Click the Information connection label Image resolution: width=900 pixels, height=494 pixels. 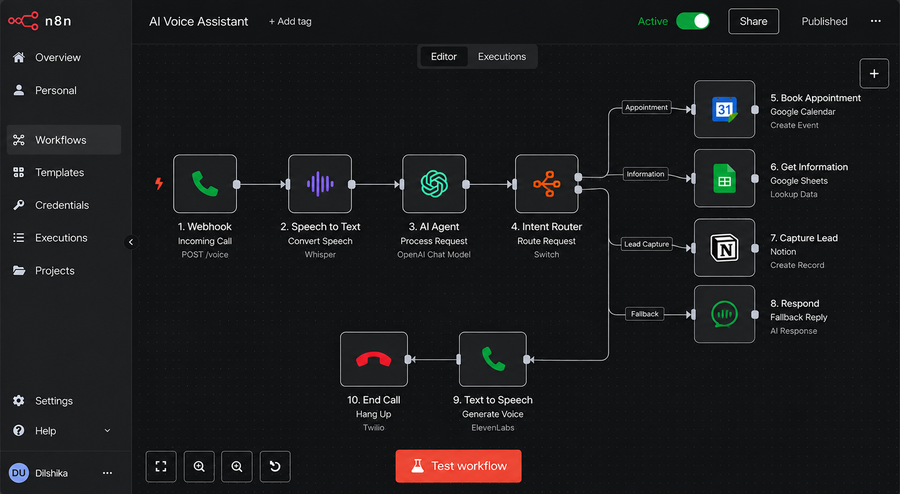[x=645, y=174]
